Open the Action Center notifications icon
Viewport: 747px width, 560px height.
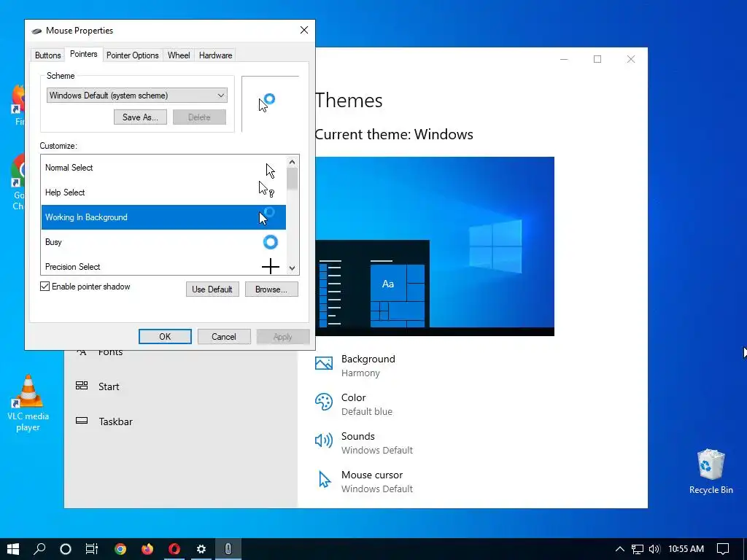click(723, 549)
